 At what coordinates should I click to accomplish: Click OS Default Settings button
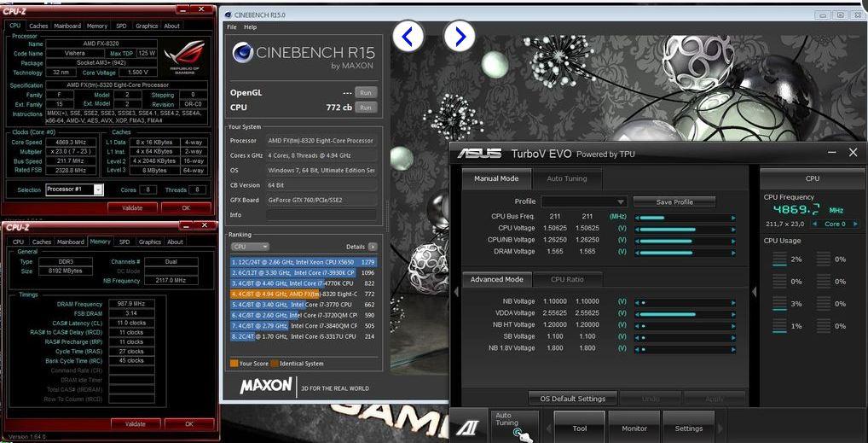click(x=572, y=398)
